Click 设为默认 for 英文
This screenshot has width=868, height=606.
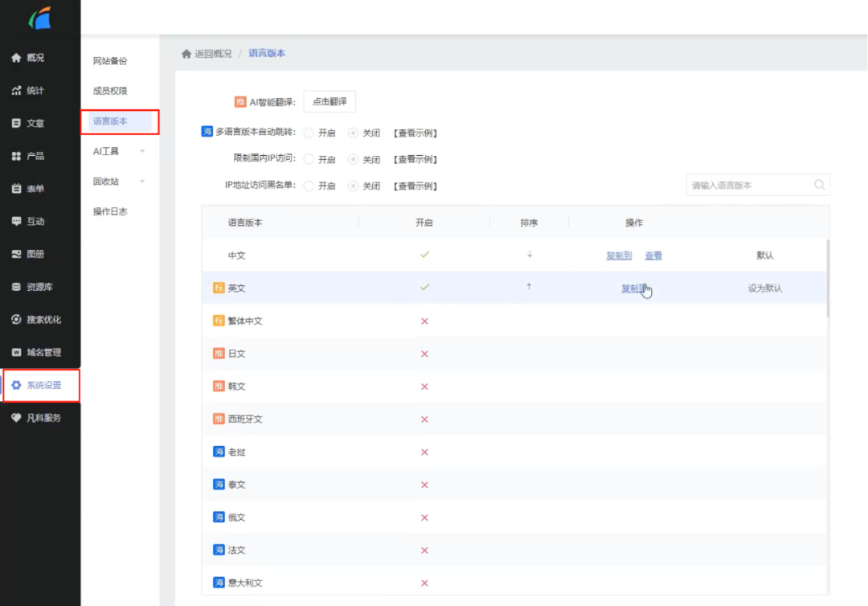pos(765,289)
